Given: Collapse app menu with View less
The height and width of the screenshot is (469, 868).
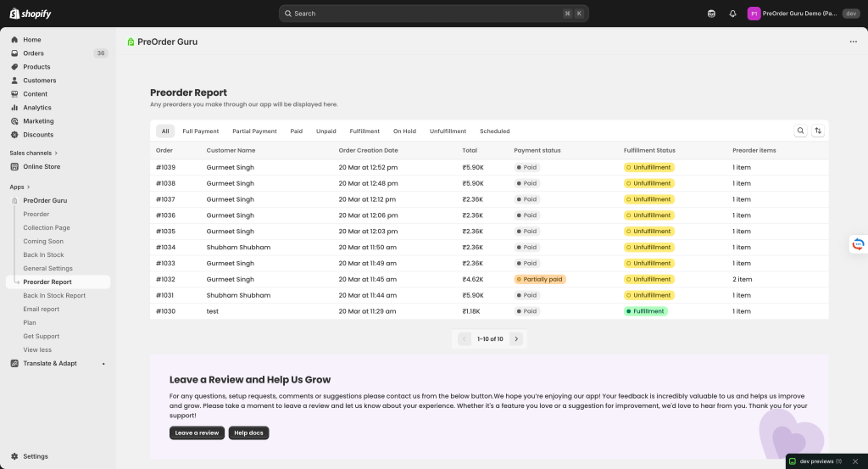Looking at the screenshot, I should point(36,349).
